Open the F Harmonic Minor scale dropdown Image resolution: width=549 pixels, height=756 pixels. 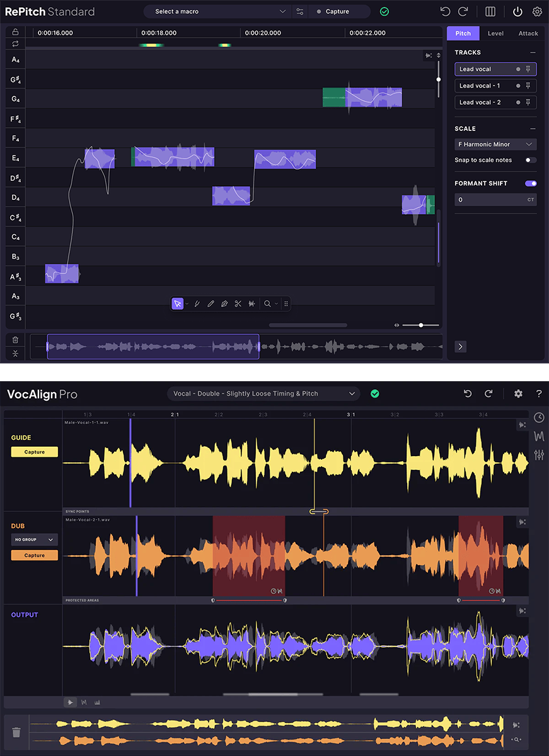coord(495,144)
